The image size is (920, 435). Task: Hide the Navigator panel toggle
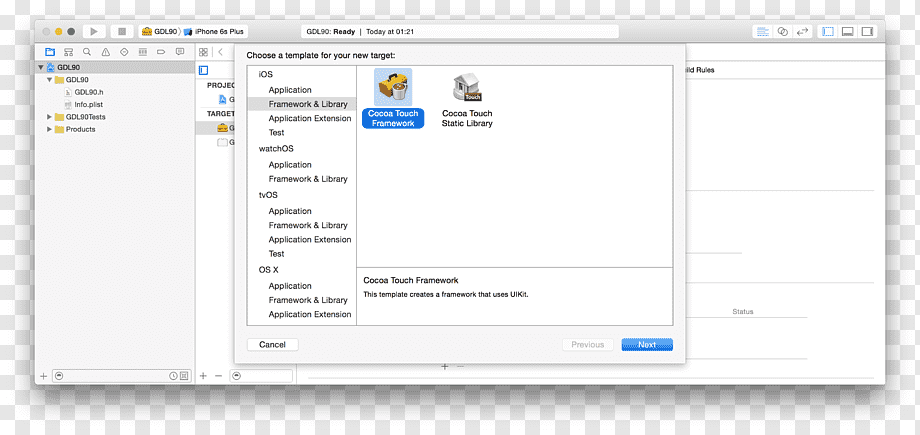click(x=828, y=32)
